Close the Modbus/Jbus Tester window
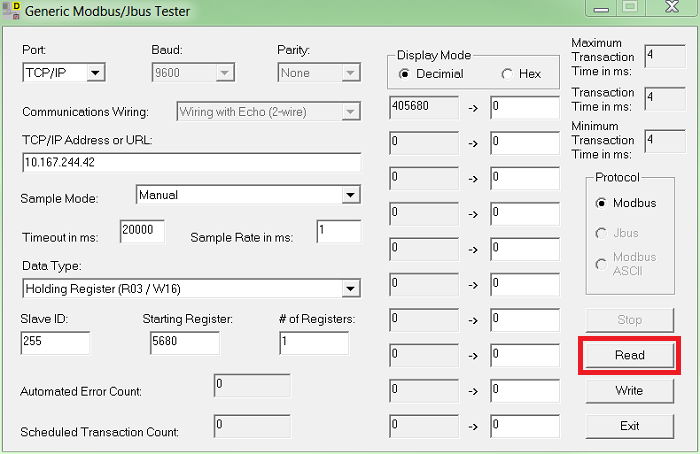 [672, 7]
